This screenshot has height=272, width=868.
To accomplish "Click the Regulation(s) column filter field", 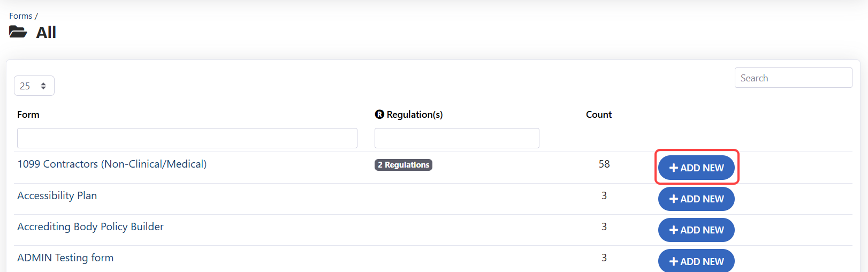I will (x=456, y=138).
